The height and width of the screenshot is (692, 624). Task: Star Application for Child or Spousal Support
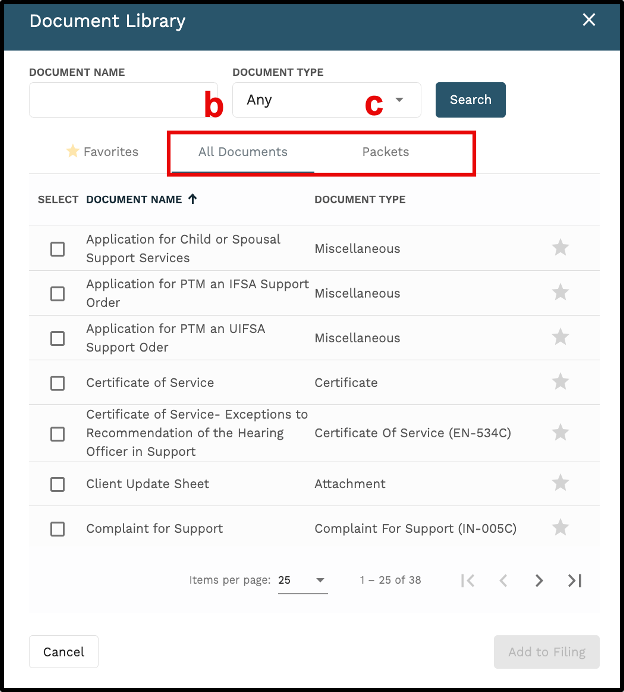click(560, 248)
